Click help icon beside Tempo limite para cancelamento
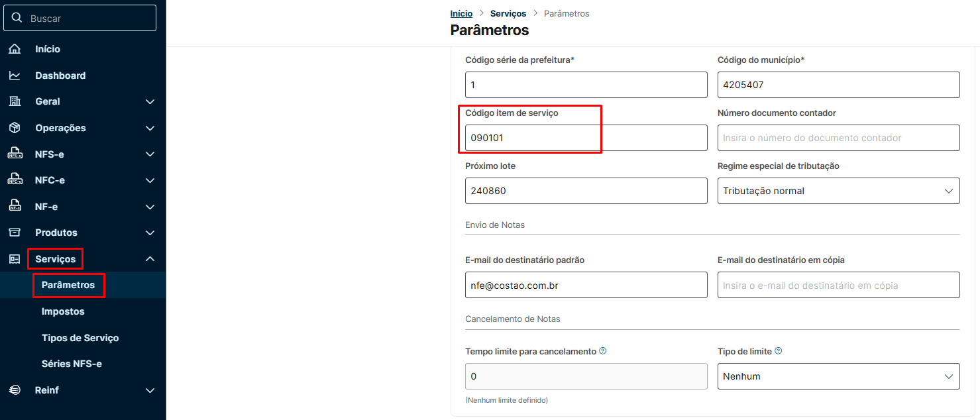The height and width of the screenshot is (420, 980). tap(603, 351)
